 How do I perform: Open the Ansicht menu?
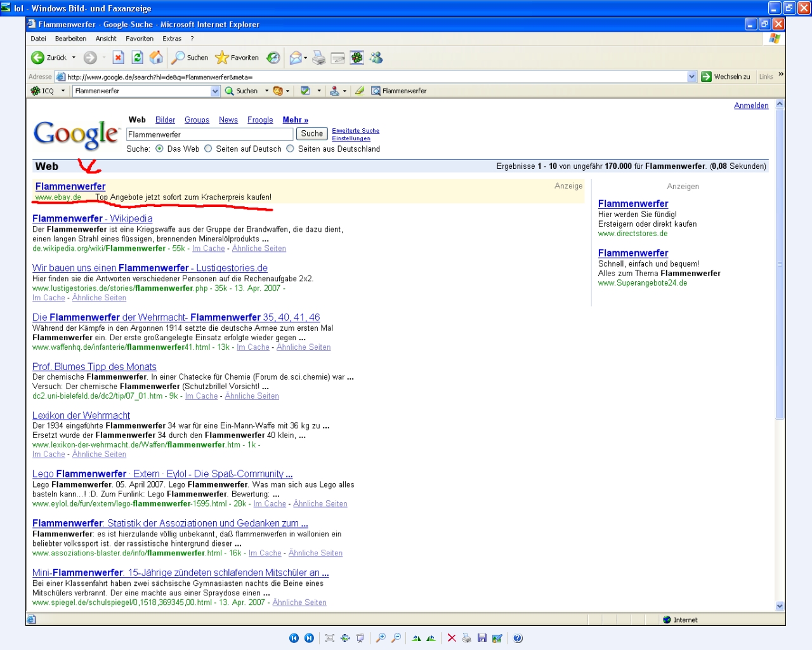click(x=106, y=39)
